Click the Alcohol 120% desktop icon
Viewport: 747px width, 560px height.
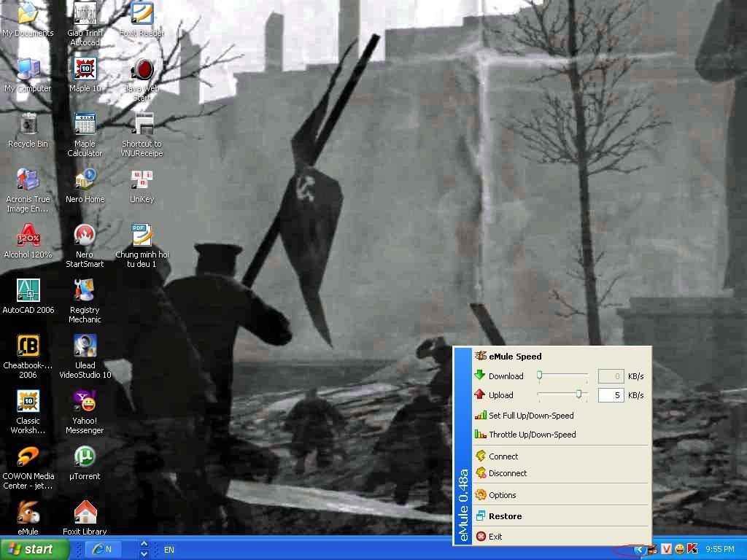(28, 236)
